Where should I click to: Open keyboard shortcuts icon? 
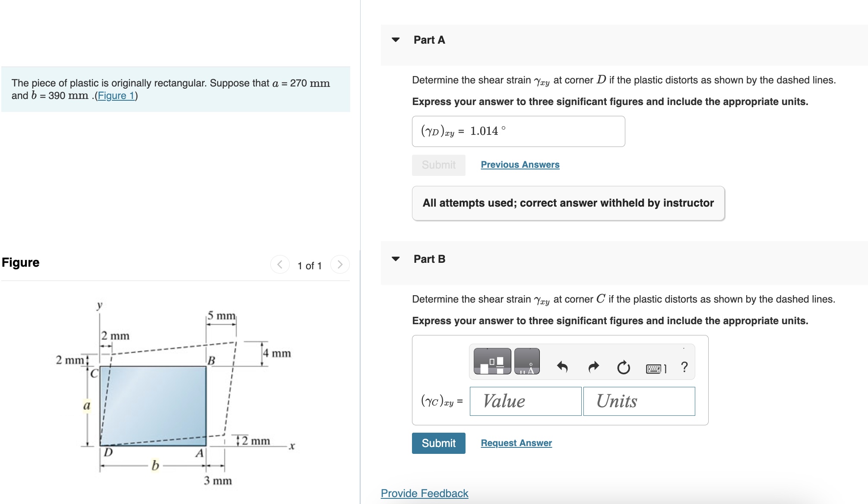tap(656, 368)
